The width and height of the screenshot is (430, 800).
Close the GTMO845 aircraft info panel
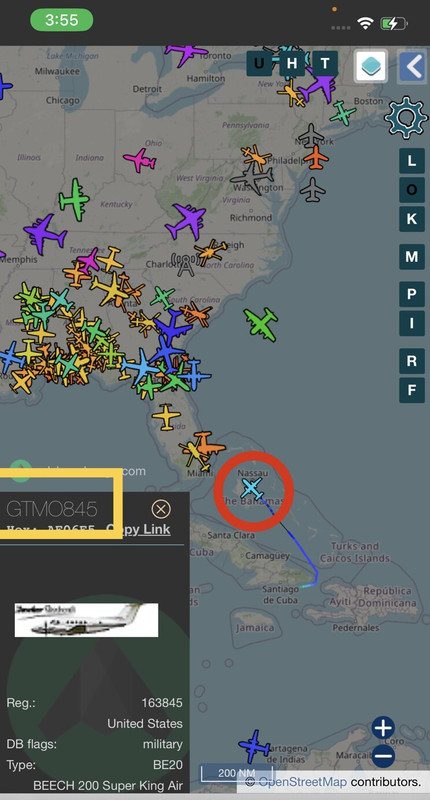[x=161, y=509]
